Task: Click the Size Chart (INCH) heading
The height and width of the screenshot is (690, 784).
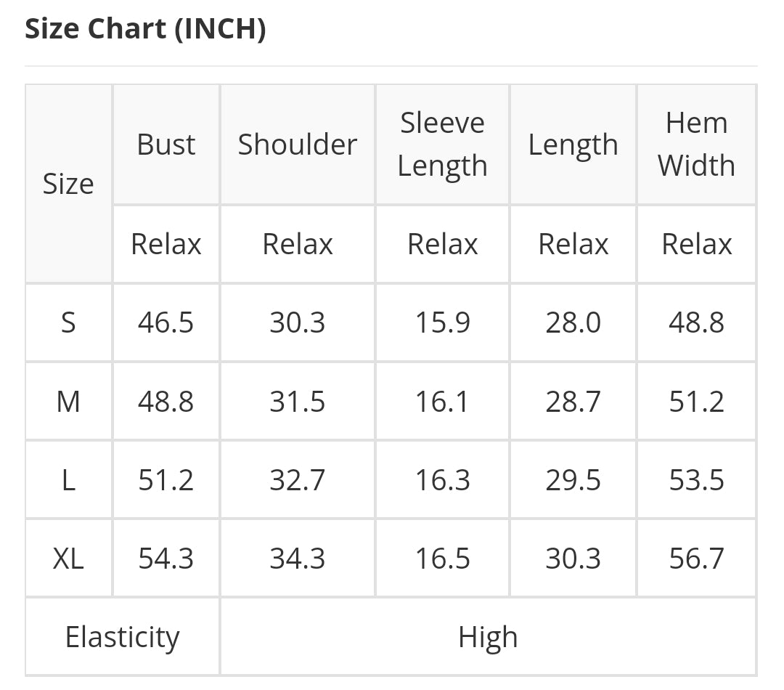Action: click(145, 29)
